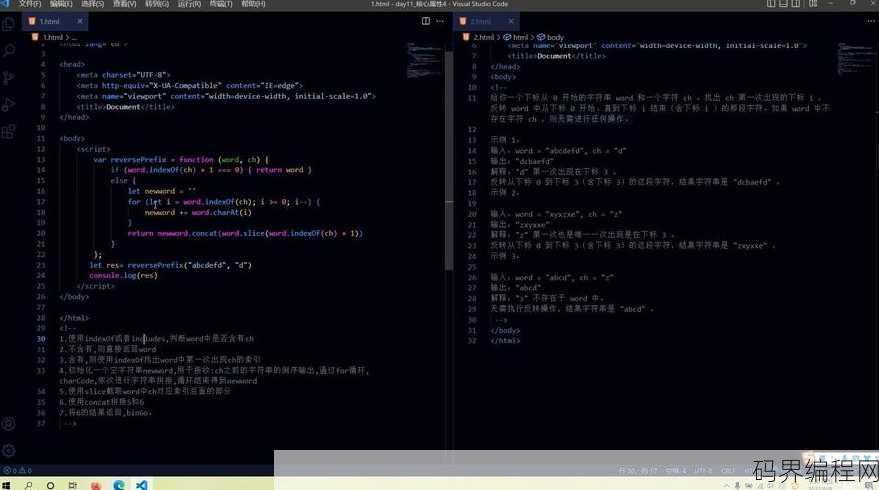The width and height of the screenshot is (879, 490).
Task: Toggle the bottom panel layout icon
Action: tap(784, 4)
